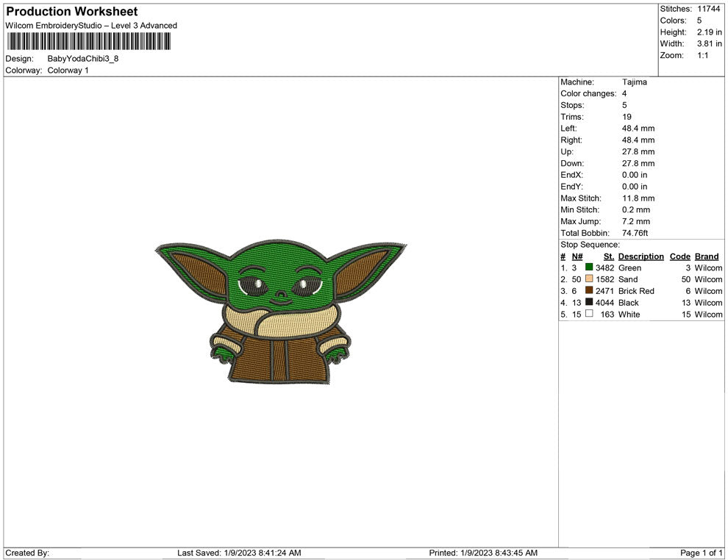Click the Brand column header

(x=706, y=256)
